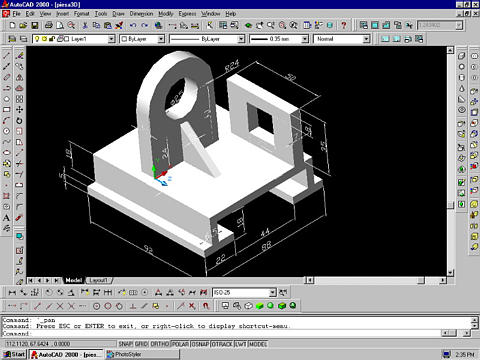Click the Open file icon
480x360 pixels.
point(23,25)
